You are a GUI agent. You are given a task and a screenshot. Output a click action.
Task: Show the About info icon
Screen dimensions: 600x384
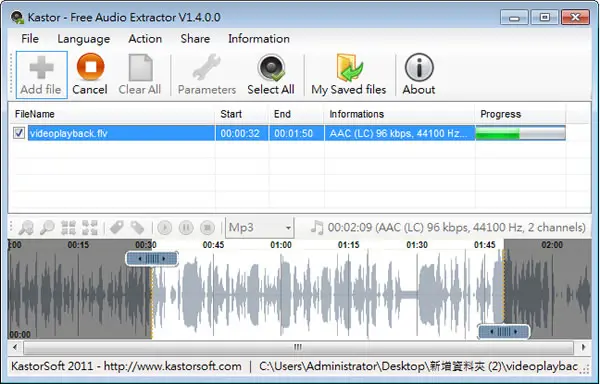point(419,67)
